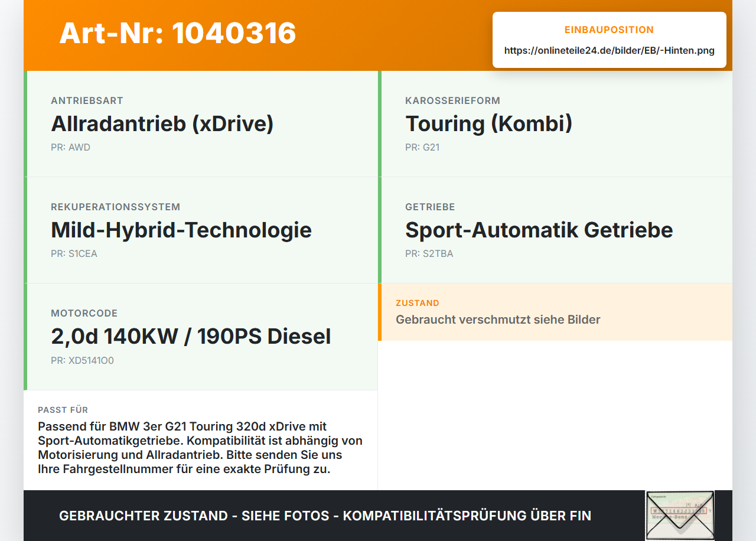756x541 pixels.
Task: Select Sport-Automatik Getriebe value
Action: point(539,230)
